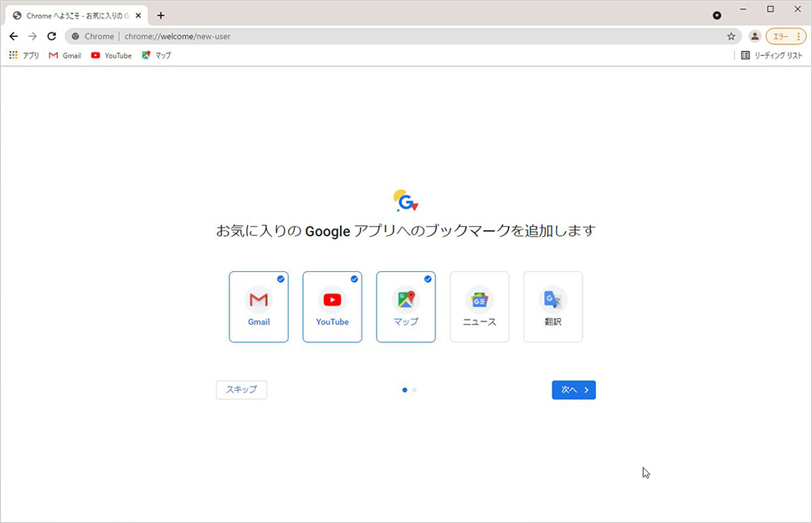Open マップ bookmark in bookmarks bar
812x523 pixels.
point(157,55)
